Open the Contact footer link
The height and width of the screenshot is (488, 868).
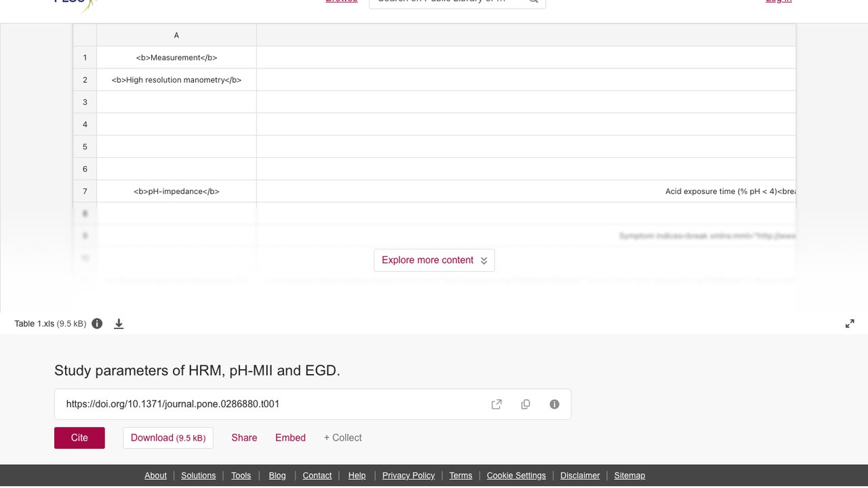click(317, 476)
